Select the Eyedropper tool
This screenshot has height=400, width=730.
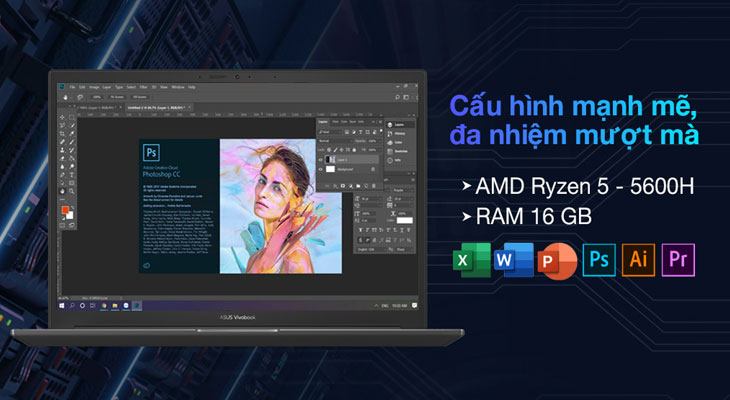click(x=72, y=134)
